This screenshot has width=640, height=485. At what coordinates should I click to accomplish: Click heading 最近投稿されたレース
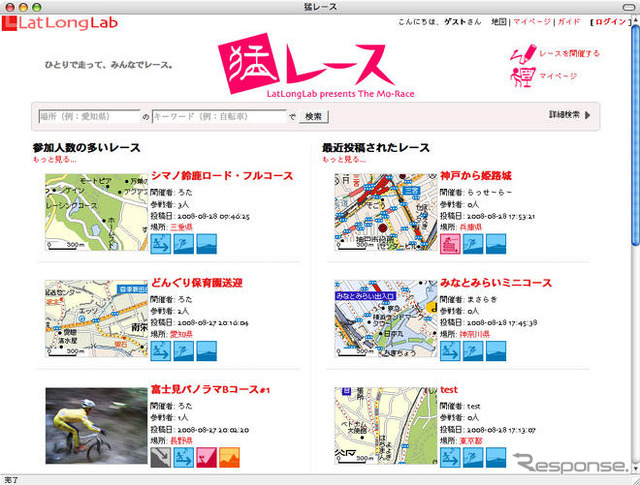tap(376, 147)
